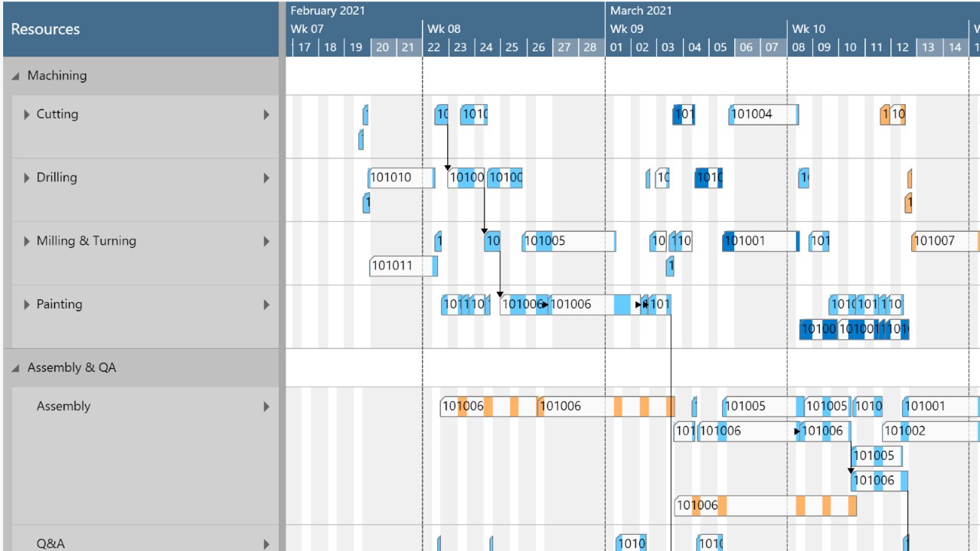This screenshot has height=551, width=980.
Task: Click day 17 in the date scale
Action: point(305,47)
